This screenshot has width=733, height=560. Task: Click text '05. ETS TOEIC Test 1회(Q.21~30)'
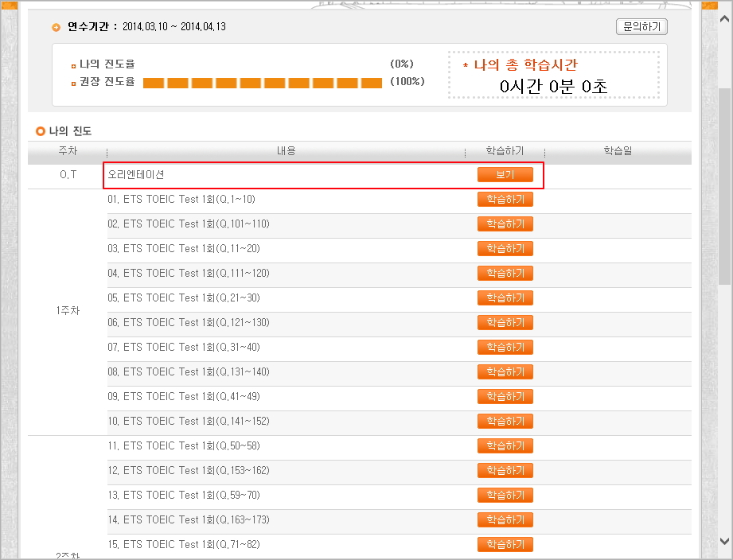[184, 298]
